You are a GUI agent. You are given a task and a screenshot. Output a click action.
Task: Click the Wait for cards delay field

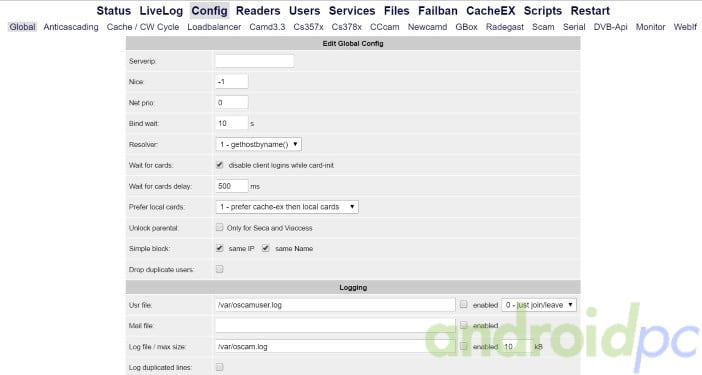coord(231,186)
